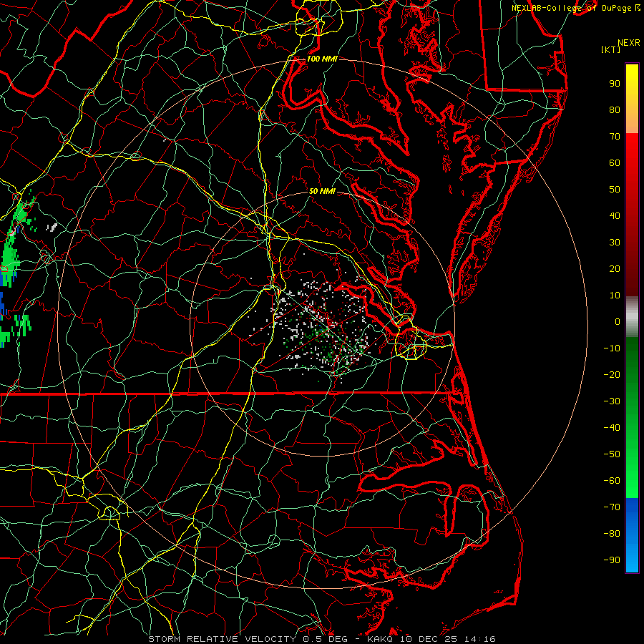Click the -20 scale value
Viewport: 644px width, 644px height.
(x=612, y=374)
